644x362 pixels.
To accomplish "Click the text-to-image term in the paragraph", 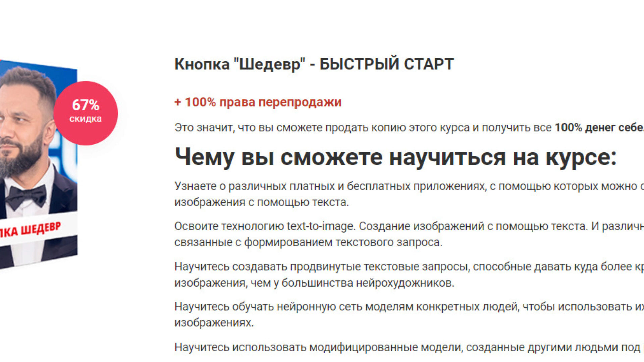I will (x=320, y=226).
